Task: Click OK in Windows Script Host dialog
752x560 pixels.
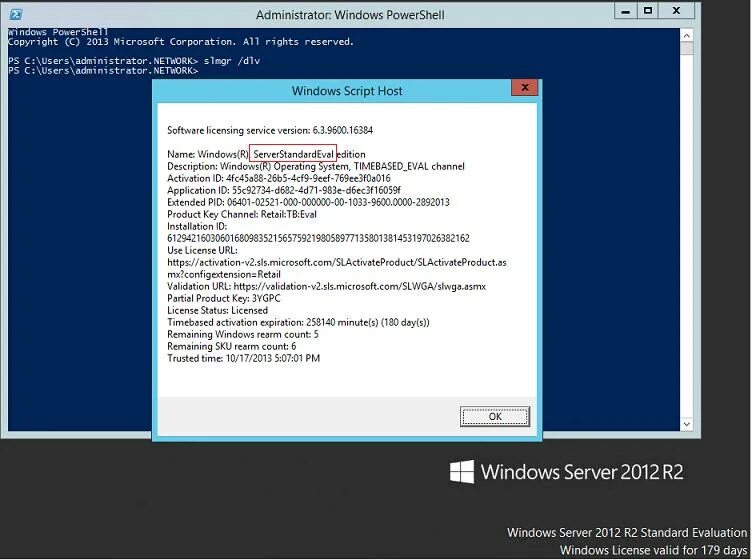Action: pyautogui.click(x=495, y=416)
